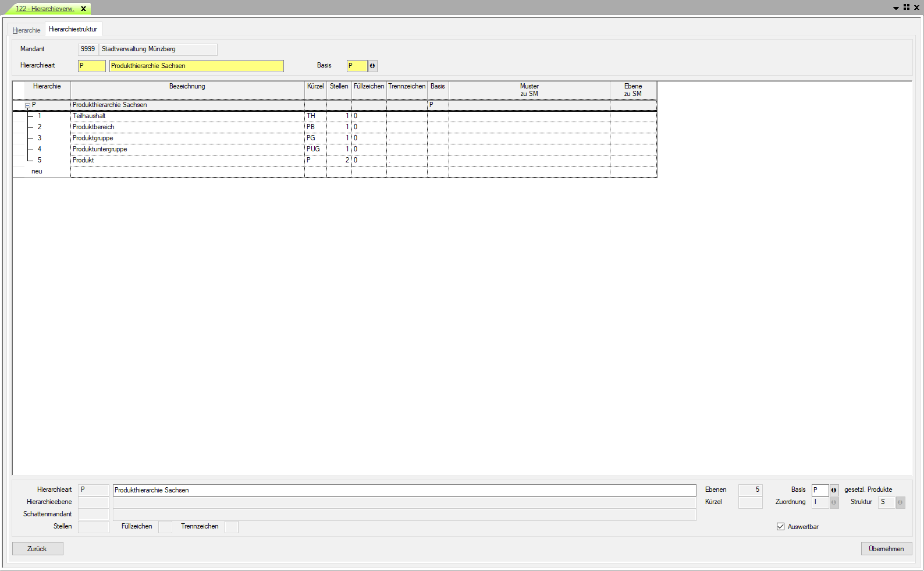Click the Bezeichnung column header
The image size is (924, 571).
point(187,86)
